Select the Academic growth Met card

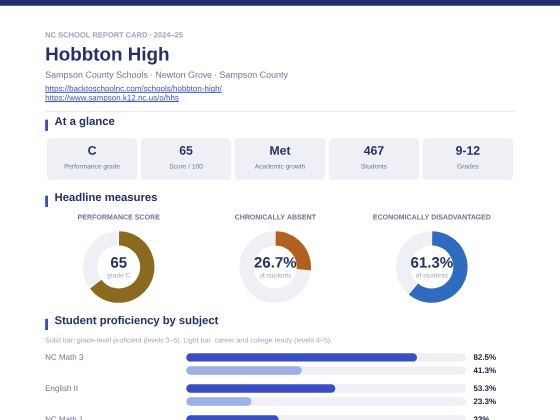pyautogui.click(x=280, y=159)
